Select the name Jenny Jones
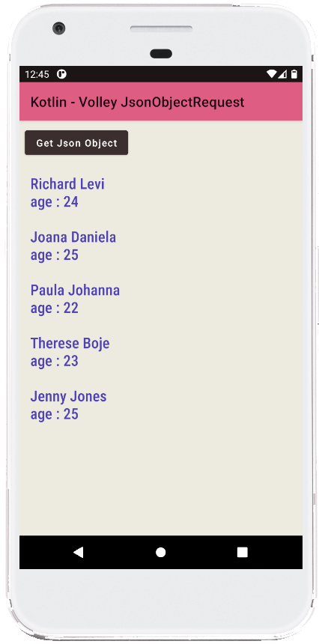 point(69,396)
